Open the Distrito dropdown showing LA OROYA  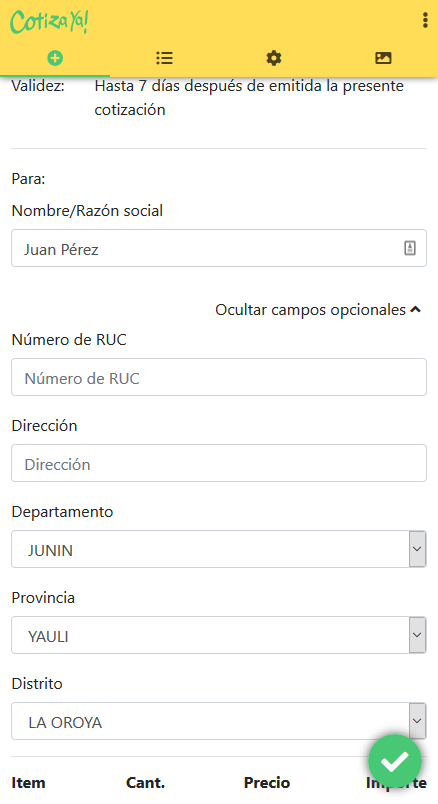click(x=219, y=721)
